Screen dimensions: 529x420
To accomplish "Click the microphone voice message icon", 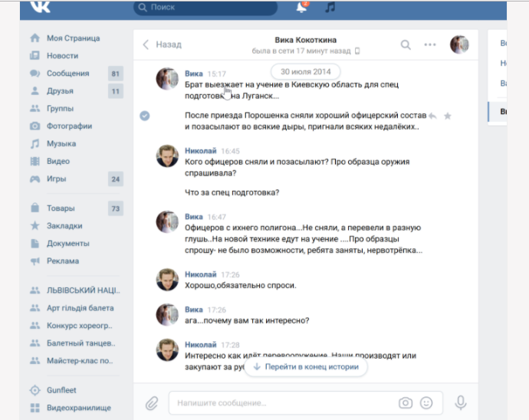I will pos(461,402).
